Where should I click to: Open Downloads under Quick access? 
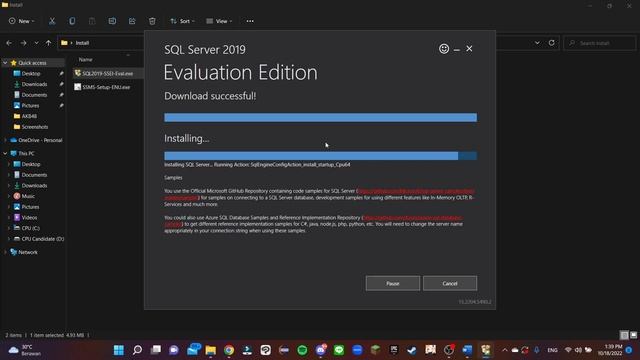tap(34, 84)
